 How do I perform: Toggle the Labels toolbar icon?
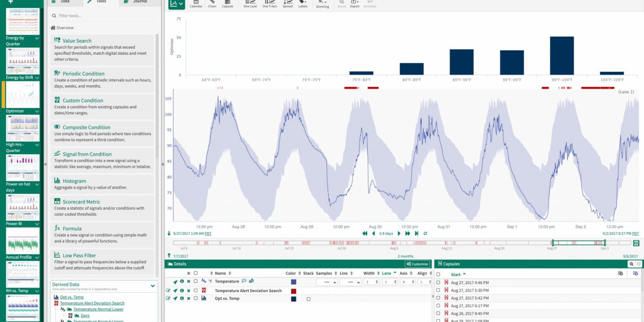(x=303, y=4)
